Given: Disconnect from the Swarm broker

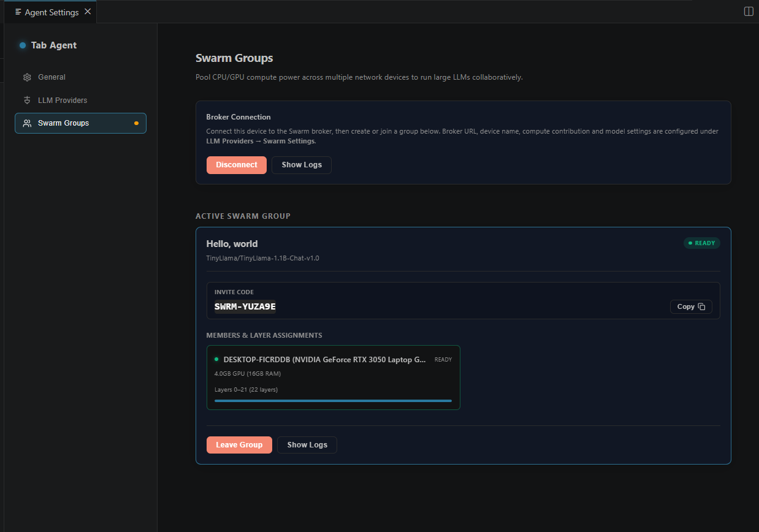Looking at the screenshot, I should (x=237, y=165).
